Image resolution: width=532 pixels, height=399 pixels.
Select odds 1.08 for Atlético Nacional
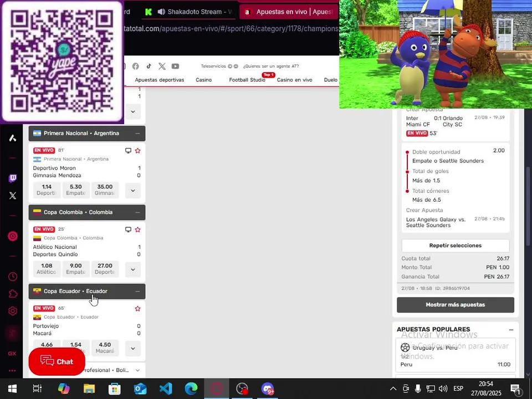click(47, 269)
